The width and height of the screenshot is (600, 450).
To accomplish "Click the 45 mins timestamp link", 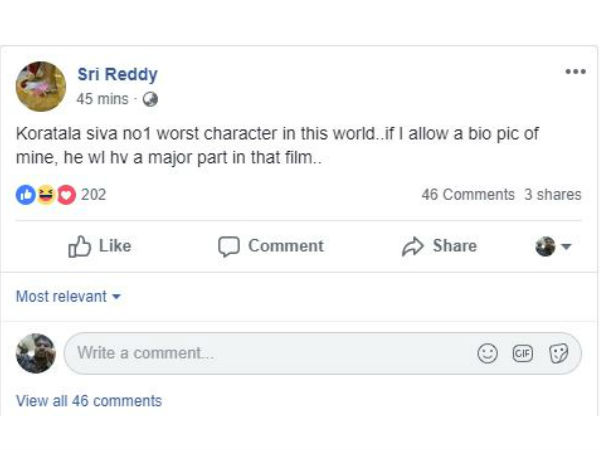I will click(x=100, y=99).
